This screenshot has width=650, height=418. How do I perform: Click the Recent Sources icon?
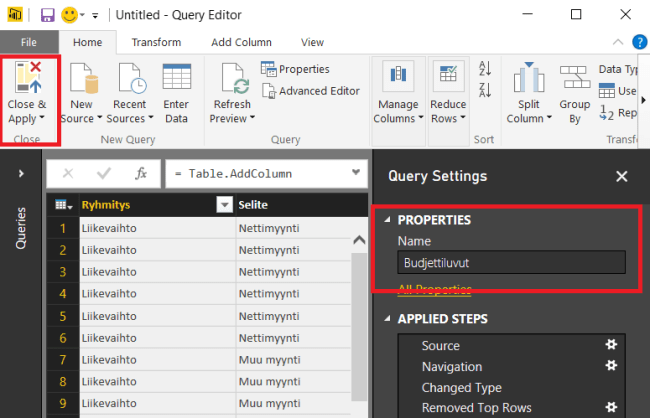point(130,81)
